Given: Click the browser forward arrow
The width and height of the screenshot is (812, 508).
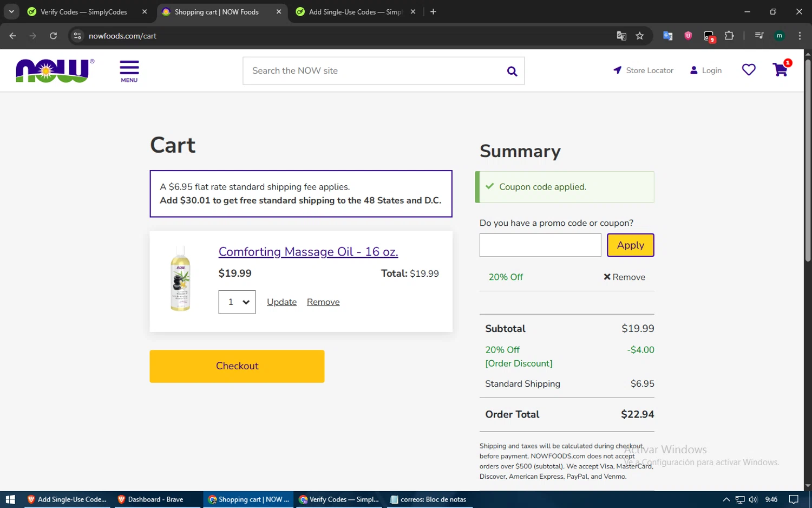Looking at the screenshot, I should click(x=33, y=36).
